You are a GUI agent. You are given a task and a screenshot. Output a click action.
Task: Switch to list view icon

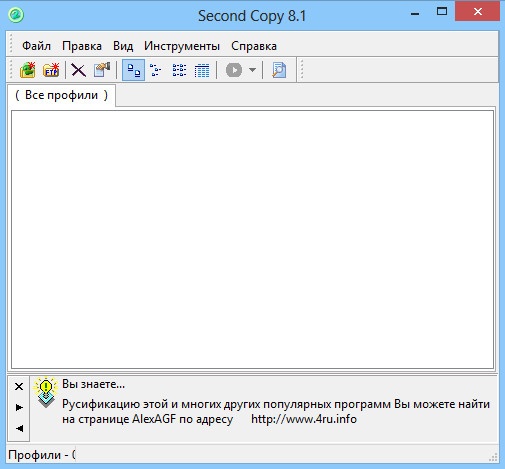179,70
